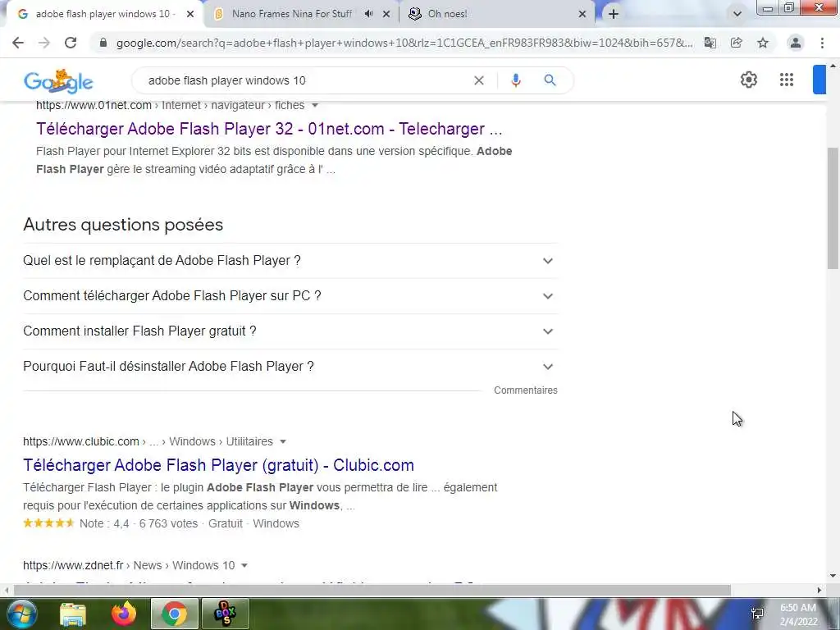Open the zdnet.fr result options arrow
The image size is (840, 630).
click(244, 565)
